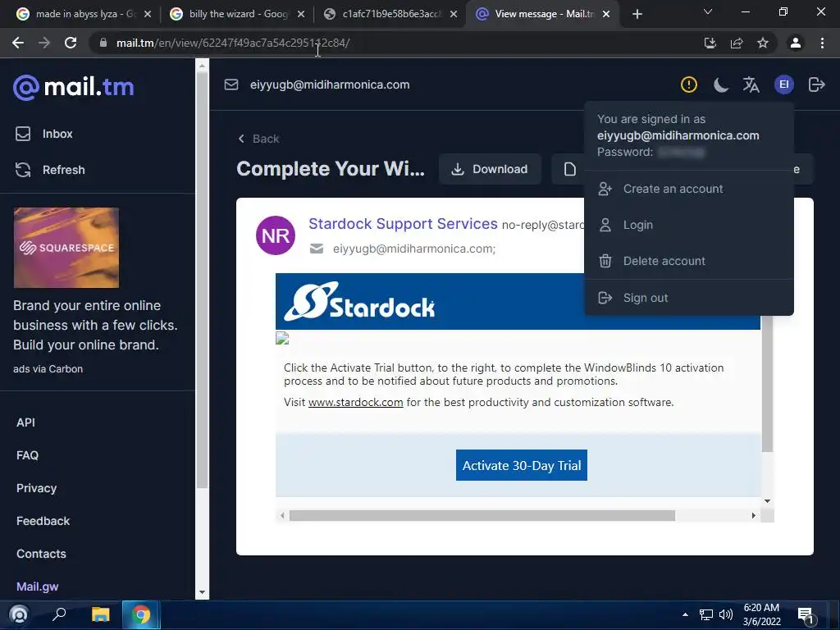
Task: Show hidden system tray icons
Action: point(685,614)
